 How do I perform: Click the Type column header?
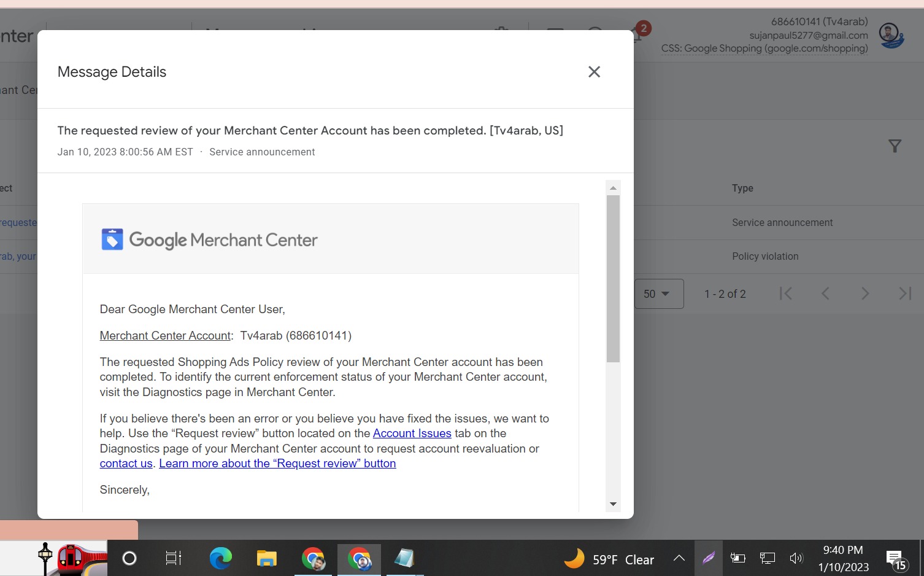[742, 189]
